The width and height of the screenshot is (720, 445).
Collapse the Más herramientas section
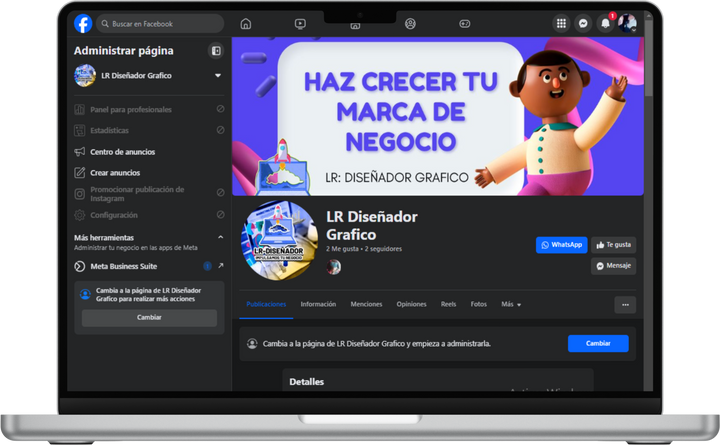point(221,237)
